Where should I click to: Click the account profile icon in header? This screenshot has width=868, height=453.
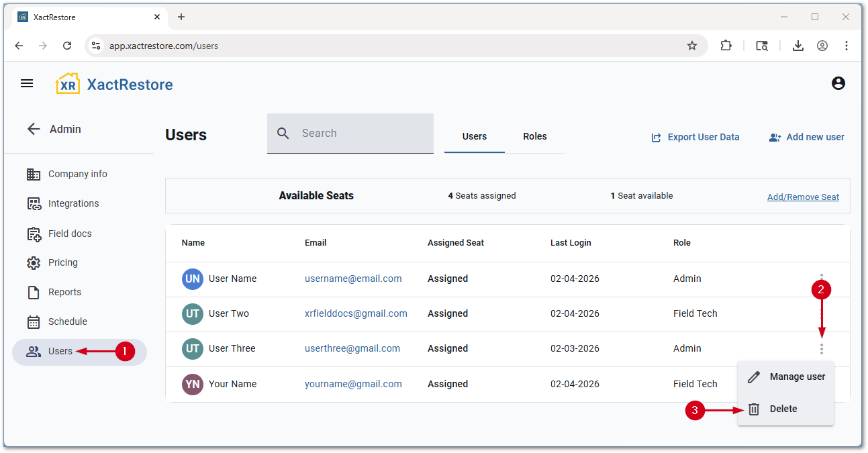tap(838, 83)
